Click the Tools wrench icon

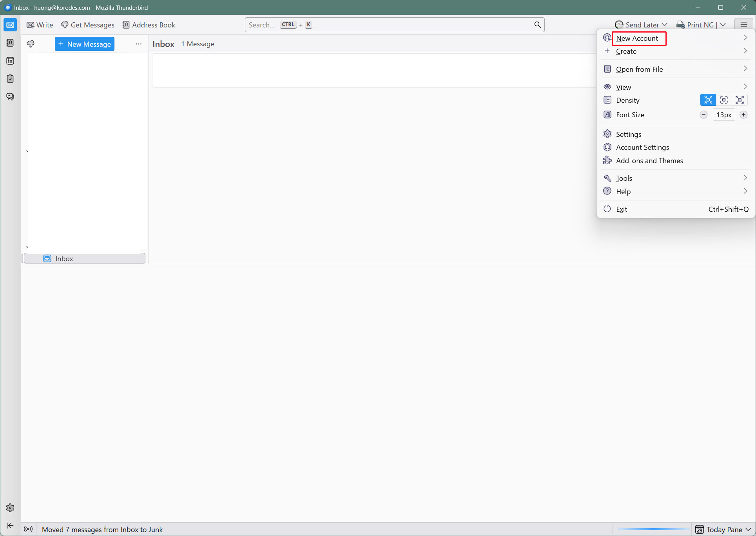[x=607, y=178]
